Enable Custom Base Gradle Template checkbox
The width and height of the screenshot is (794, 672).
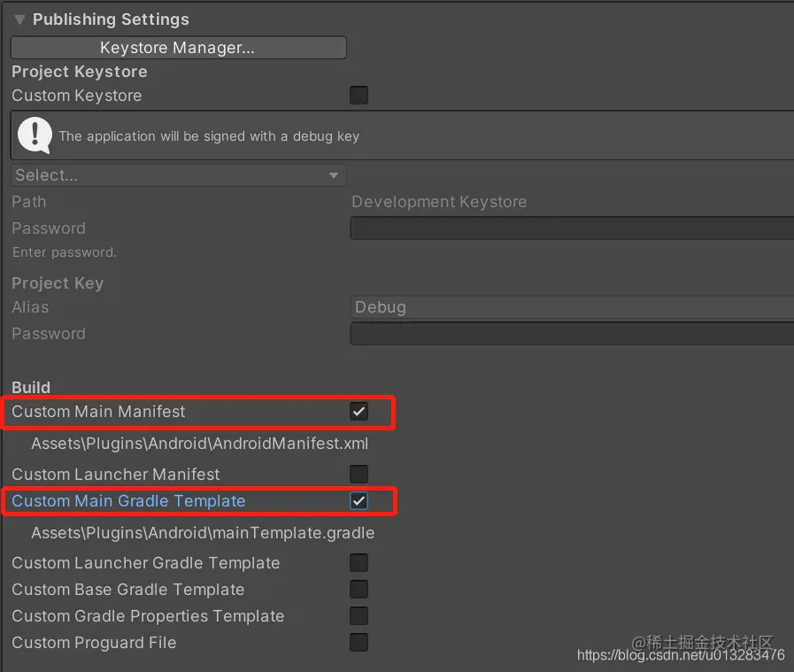(x=358, y=590)
